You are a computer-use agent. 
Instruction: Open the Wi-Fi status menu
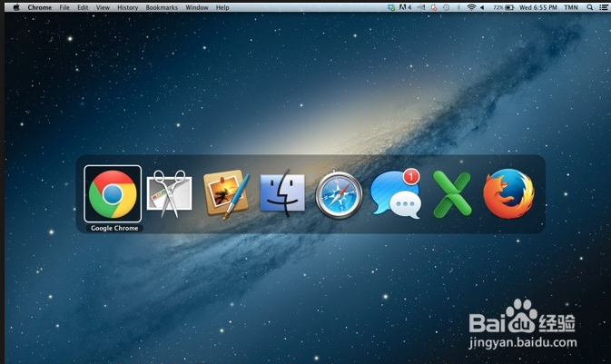tap(471, 7)
